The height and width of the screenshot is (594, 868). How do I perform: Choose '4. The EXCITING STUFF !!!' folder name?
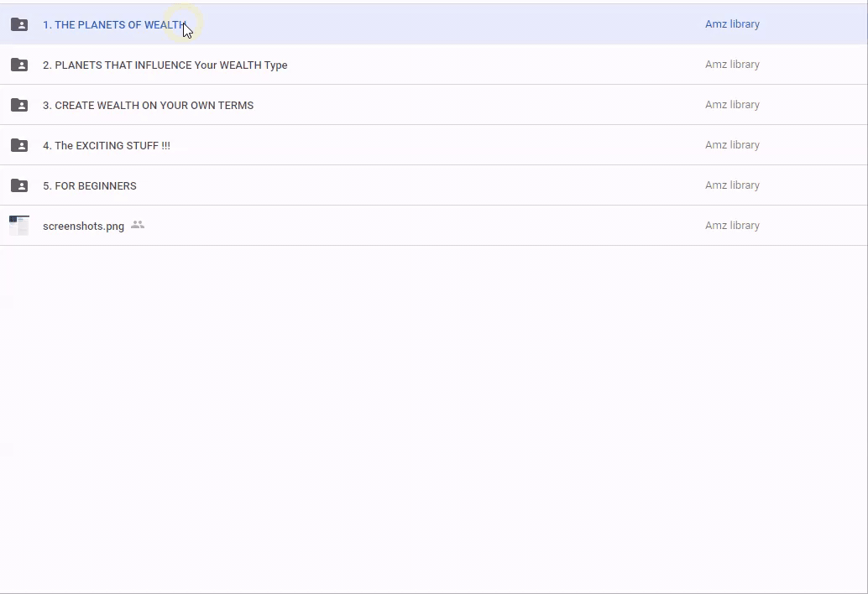click(x=106, y=146)
